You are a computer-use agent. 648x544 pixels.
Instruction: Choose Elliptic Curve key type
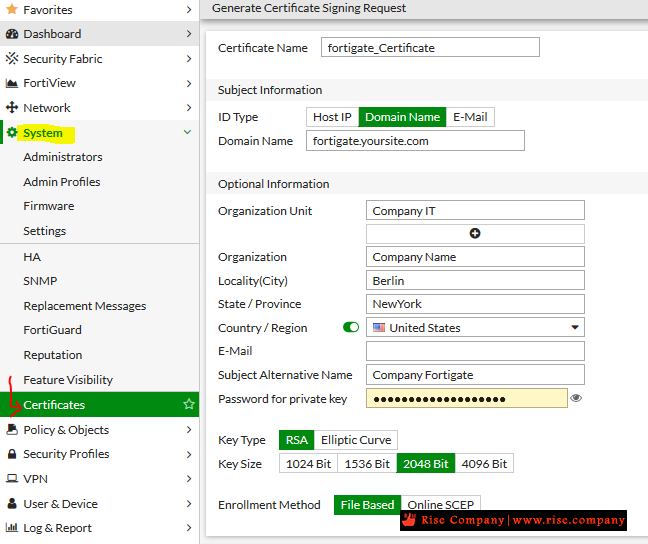[x=356, y=440]
